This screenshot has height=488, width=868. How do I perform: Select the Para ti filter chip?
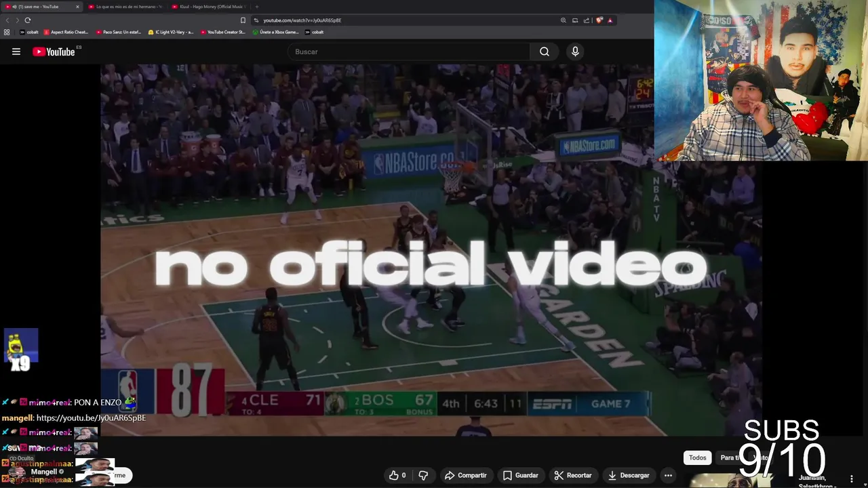tap(731, 457)
